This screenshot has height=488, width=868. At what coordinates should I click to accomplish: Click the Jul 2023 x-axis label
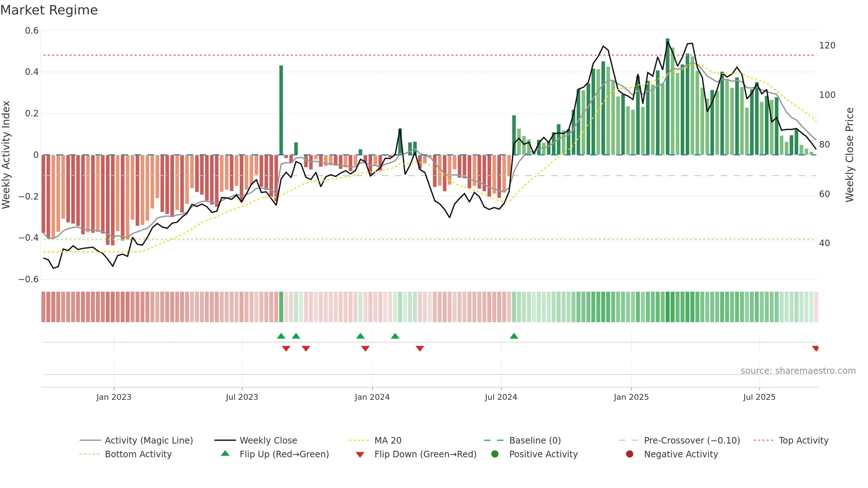(x=242, y=397)
